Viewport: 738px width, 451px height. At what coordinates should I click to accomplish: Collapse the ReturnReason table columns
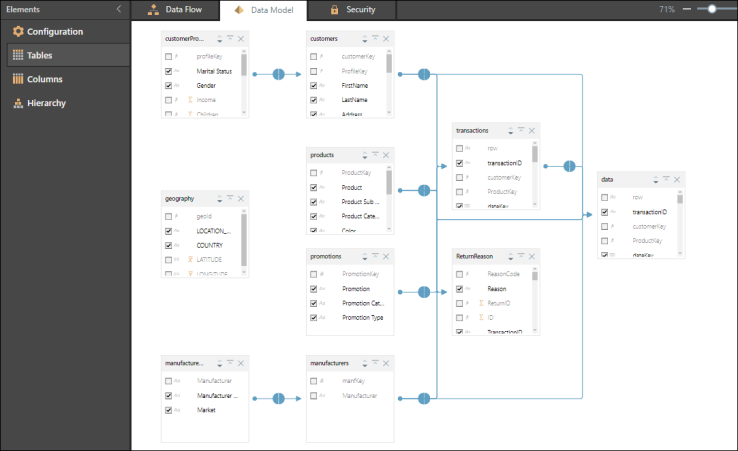click(x=522, y=256)
